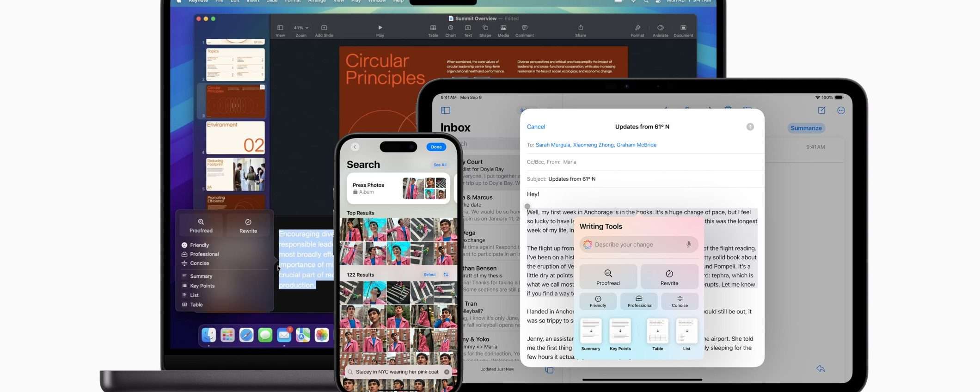Go back in the iPhone Photos search
980x392 pixels.
[x=355, y=147]
